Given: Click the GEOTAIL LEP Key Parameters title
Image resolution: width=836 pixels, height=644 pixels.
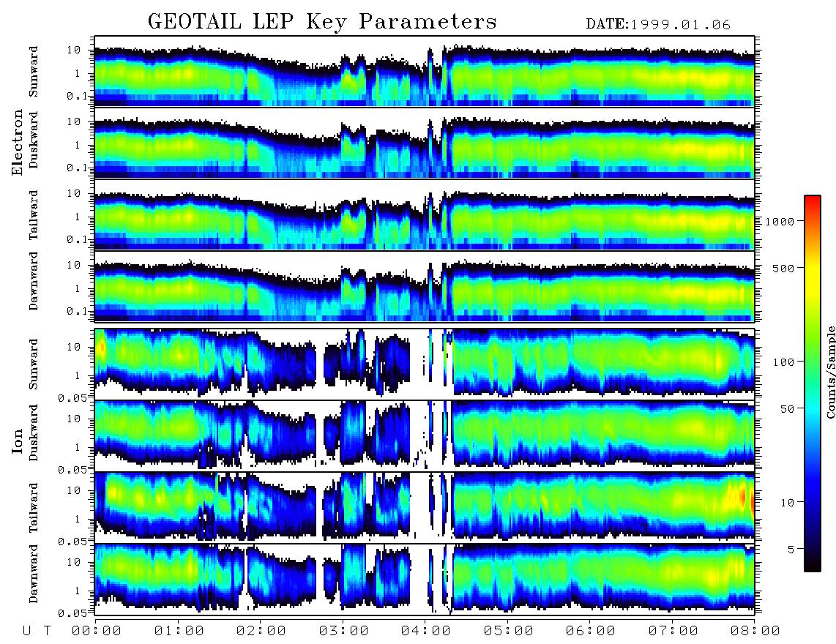Looking at the screenshot, I should (322, 22).
